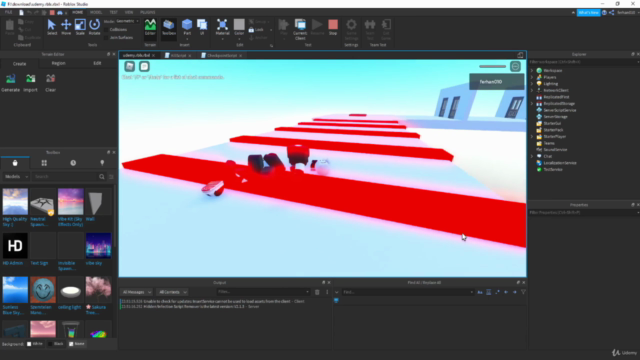Image resolution: width=640 pixels, height=360 pixels.
Task: Generate terrain in Terrain Editor
Action: 11,83
